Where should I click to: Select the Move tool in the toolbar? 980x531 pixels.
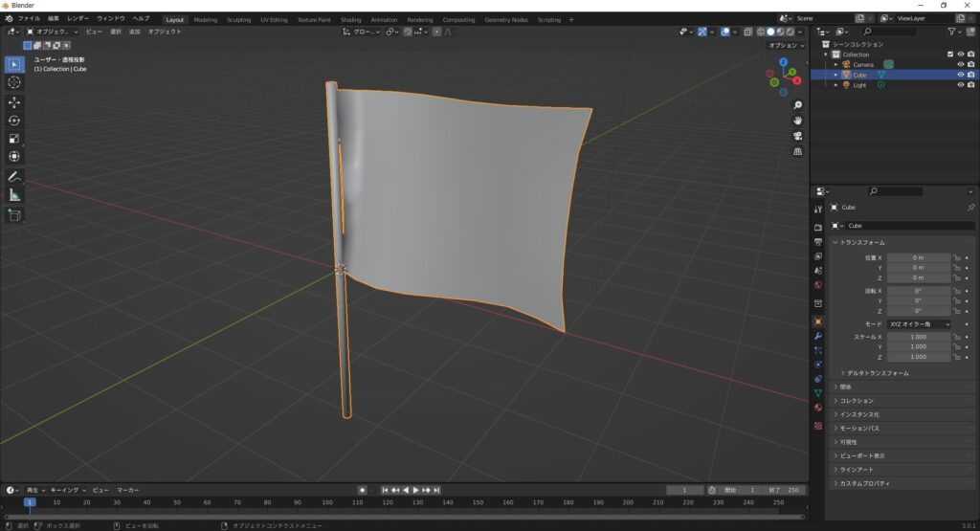(14, 101)
